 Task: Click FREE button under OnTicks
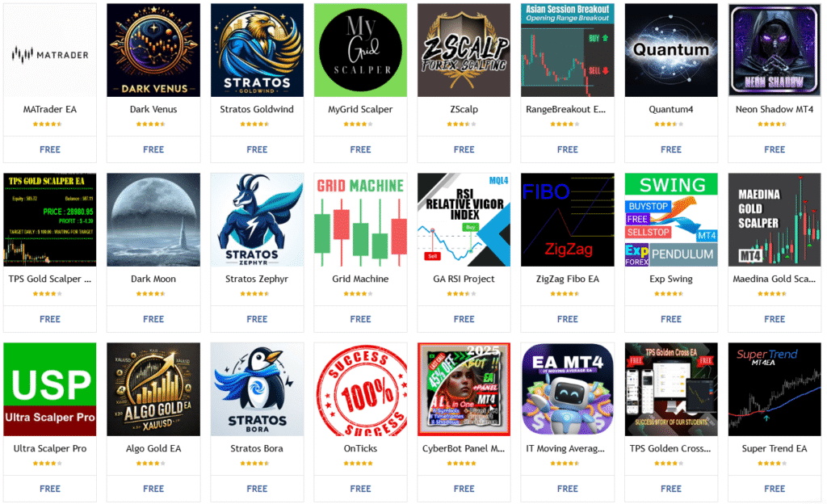(360, 489)
